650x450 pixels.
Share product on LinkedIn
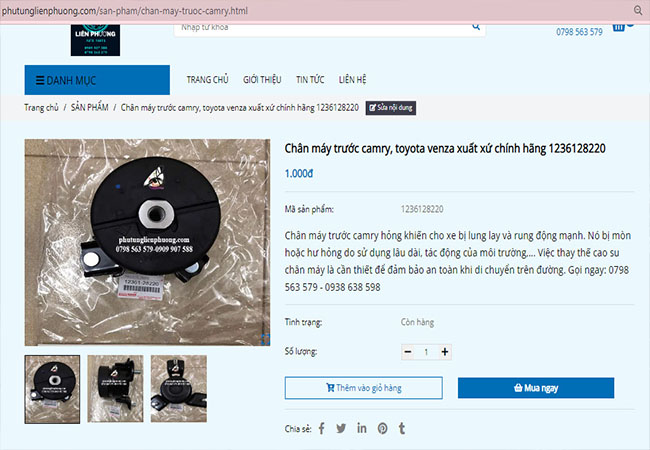361,428
